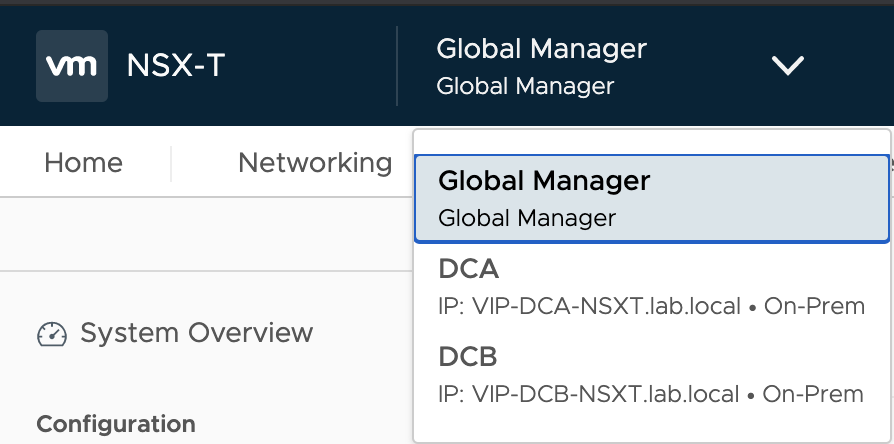The width and height of the screenshot is (894, 444).
Task: Click the NSX-T product title
Action: coord(176,66)
